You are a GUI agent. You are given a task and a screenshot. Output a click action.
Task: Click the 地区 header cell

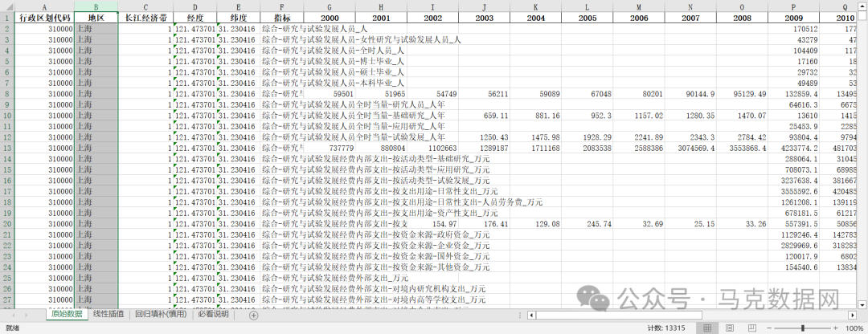(96, 18)
